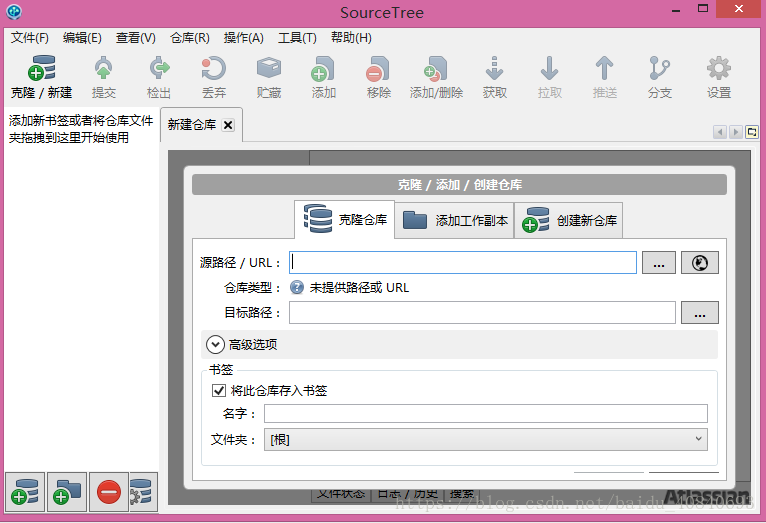Screen dimensions: 766x523
Task: Click browse button next to 目标路径
Action: tap(700, 313)
